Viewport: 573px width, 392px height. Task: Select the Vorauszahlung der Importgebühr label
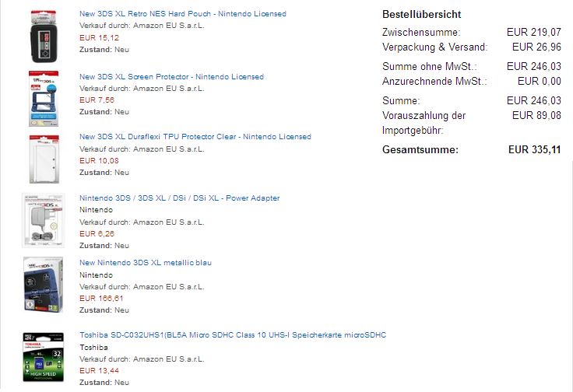(424, 122)
